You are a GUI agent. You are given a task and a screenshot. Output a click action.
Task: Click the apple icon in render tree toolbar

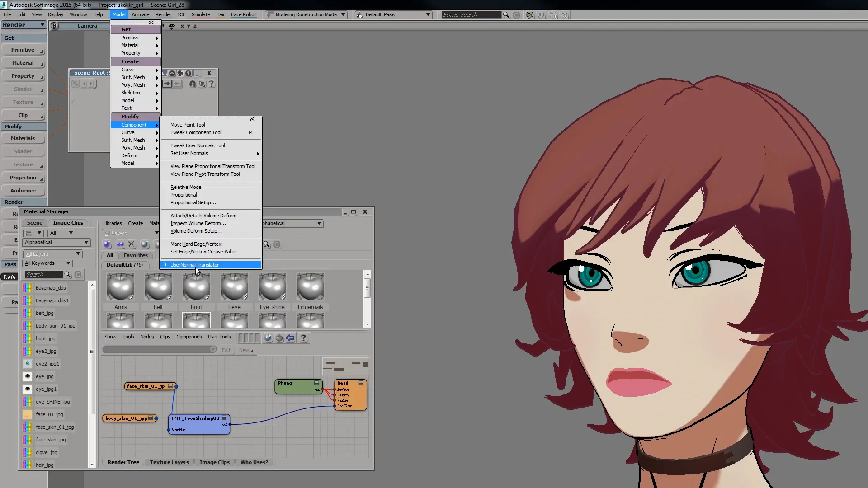pyautogui.click(x=279, y=338)
